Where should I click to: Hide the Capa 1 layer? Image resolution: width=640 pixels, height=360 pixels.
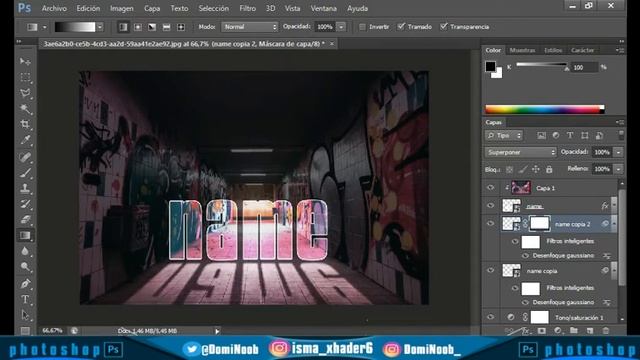point(491,188)
